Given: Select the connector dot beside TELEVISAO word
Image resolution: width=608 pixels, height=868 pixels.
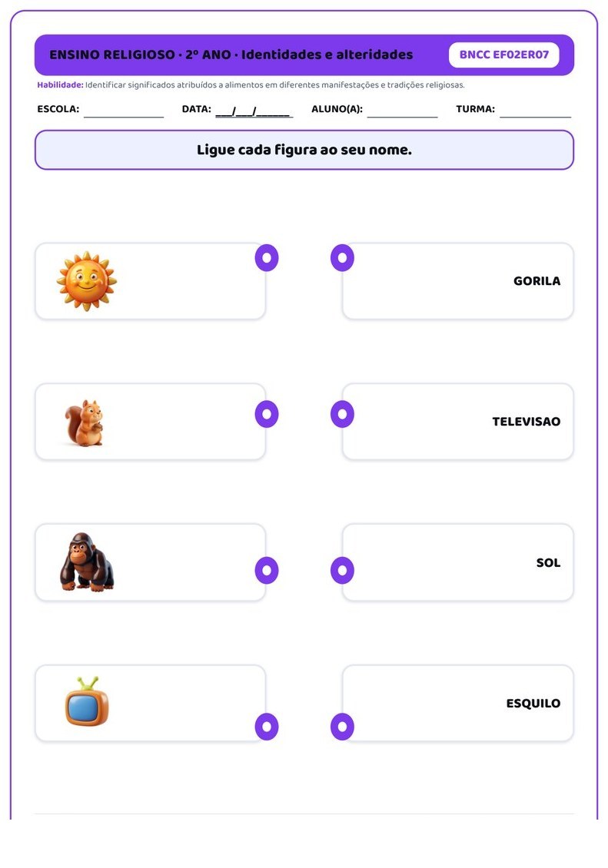Looking at the screenshot, I should click(x=342, y=414).
